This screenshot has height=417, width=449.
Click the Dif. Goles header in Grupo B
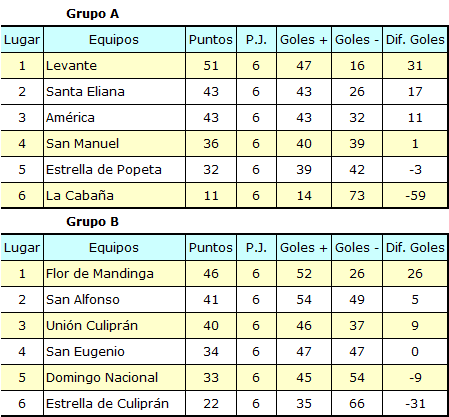point(415,248)
